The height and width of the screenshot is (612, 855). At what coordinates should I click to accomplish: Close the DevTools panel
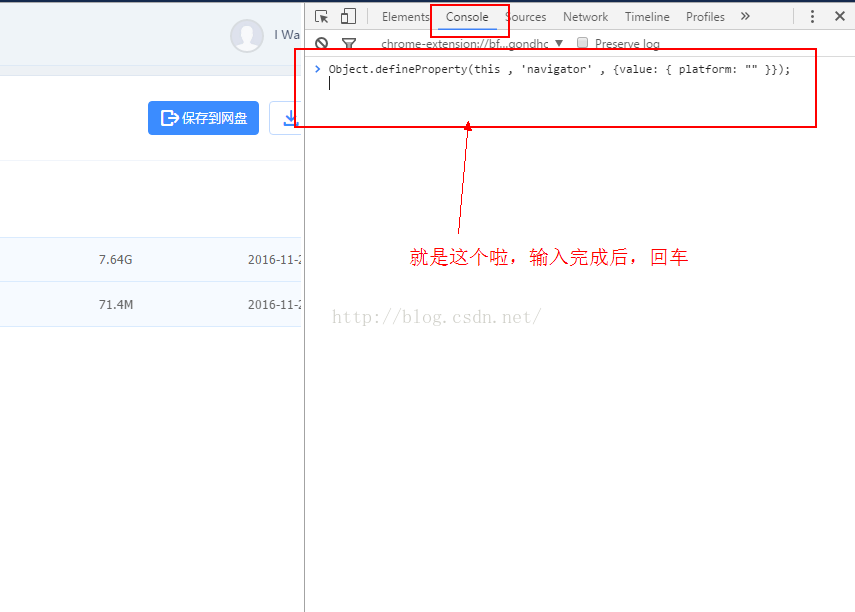pyautogui.click(x=840, y=16)
